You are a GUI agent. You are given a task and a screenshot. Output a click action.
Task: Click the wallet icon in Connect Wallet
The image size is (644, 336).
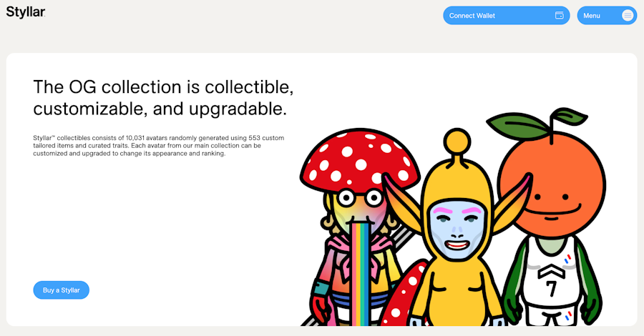(559, 16)
